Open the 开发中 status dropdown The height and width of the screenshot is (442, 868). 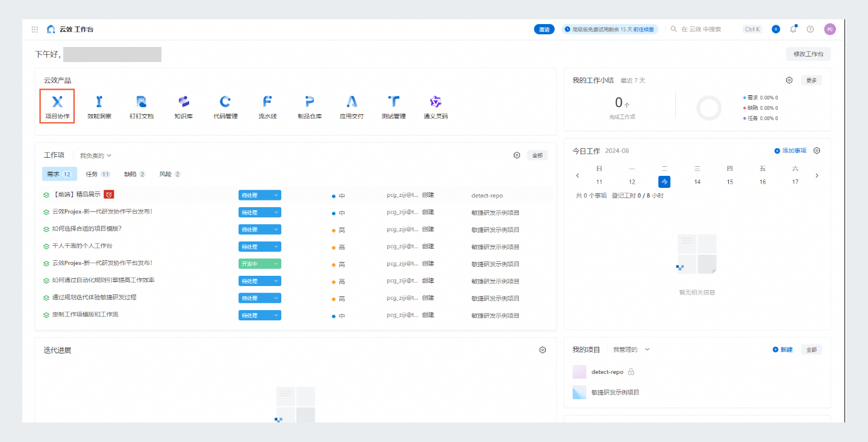[260, 264]
